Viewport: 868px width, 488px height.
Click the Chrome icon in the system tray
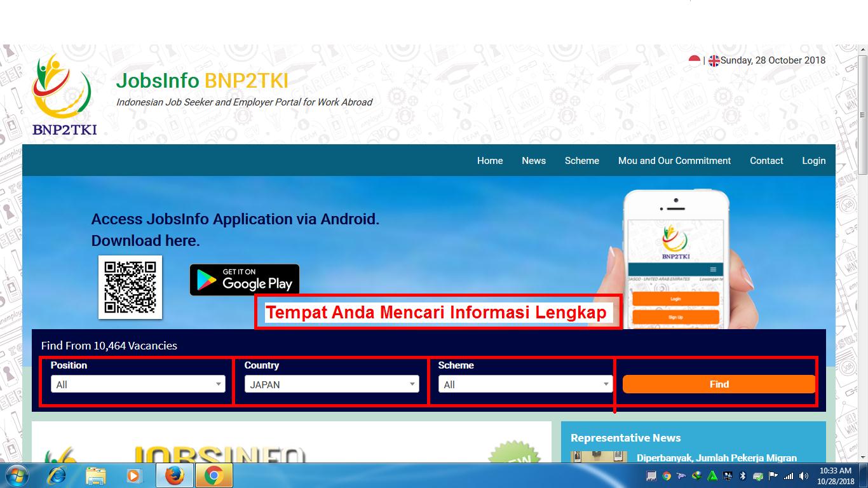667,476
